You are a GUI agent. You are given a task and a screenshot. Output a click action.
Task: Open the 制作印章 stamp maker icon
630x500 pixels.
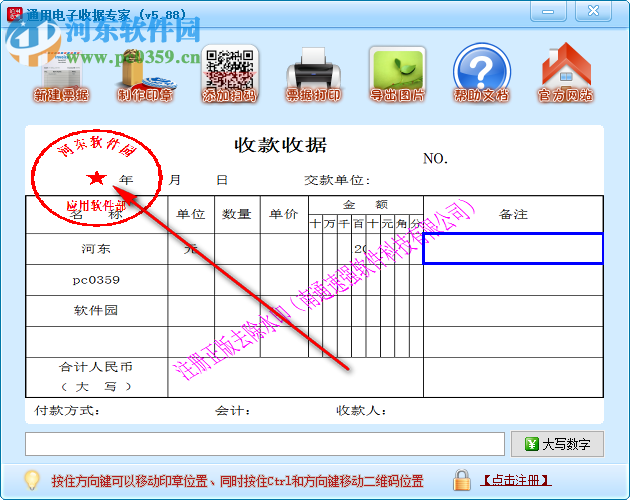tap(145, 76)
